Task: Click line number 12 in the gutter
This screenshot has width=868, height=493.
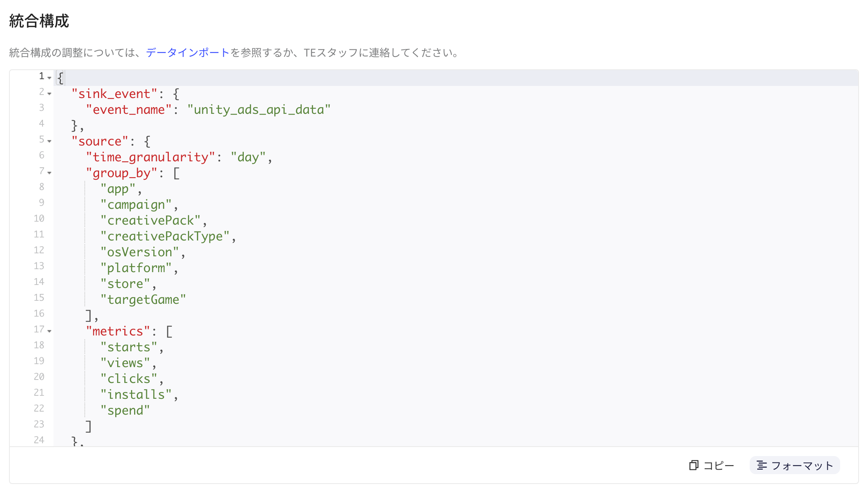Action: (39, 250)
